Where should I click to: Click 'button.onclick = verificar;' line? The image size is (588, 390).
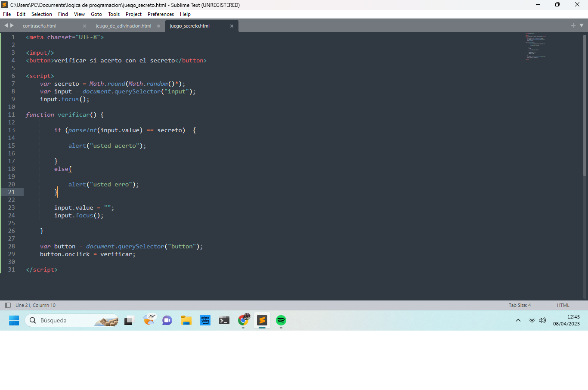point(88,254)
